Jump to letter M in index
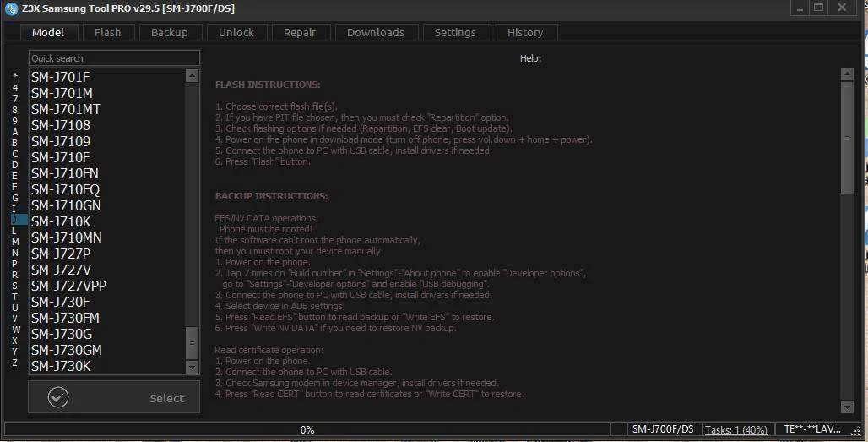 [15, 242]
